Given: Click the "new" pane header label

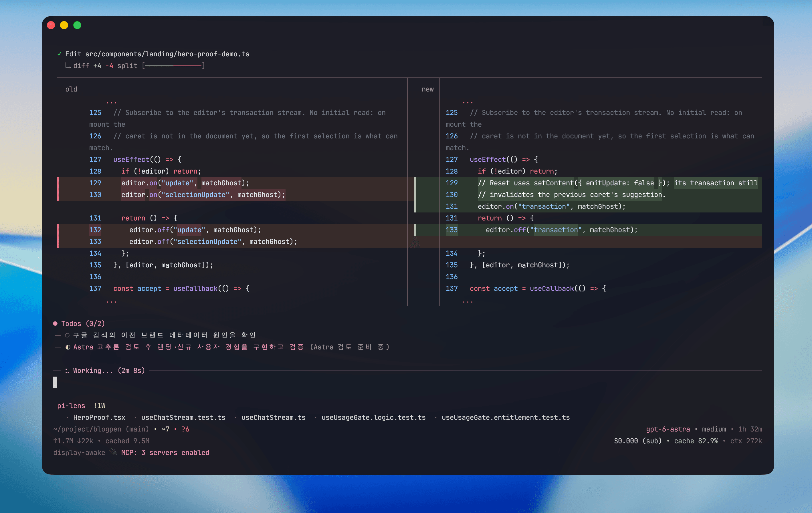Looking at the screenshot, I should (x=427, y=89).
